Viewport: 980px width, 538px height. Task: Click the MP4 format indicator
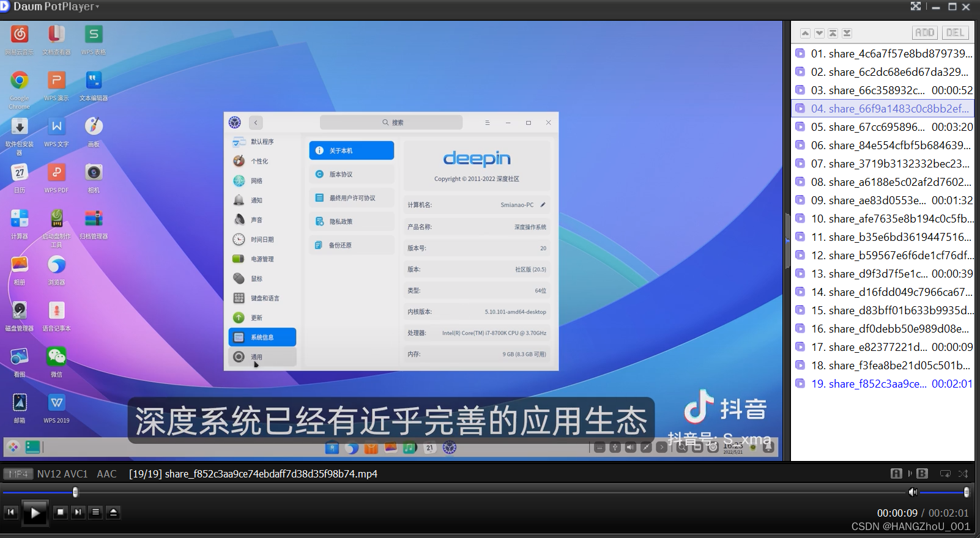[18, 474]
